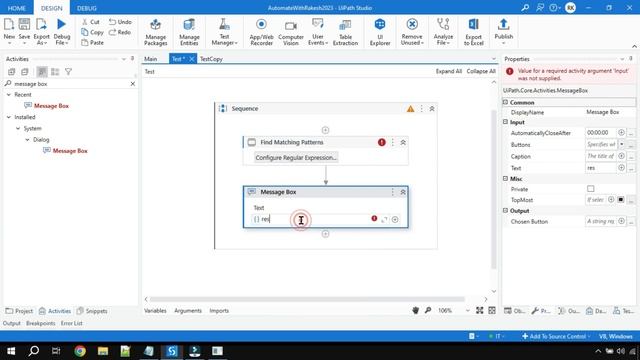Open the Buttons property dropdown
Viewport: 640px width, 360px height.
tap(621, 144)
